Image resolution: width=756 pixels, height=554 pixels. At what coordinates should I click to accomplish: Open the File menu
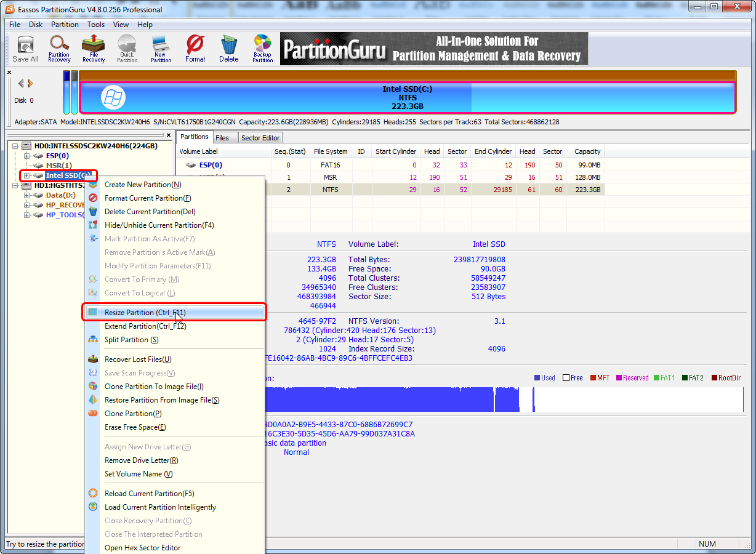15,25
